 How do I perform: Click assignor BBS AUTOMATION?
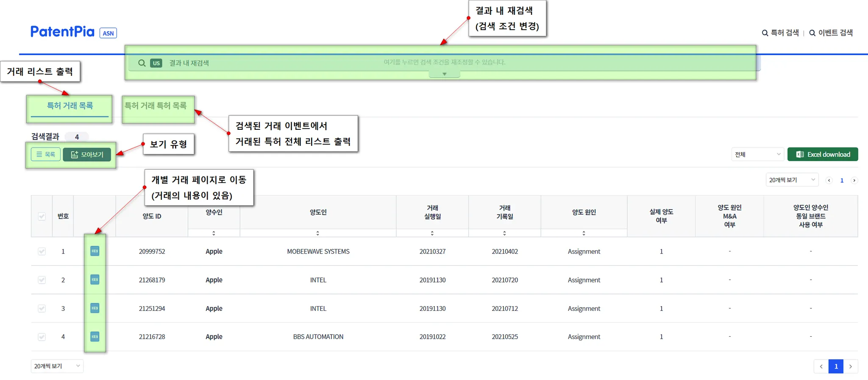[x=318, y=337]
